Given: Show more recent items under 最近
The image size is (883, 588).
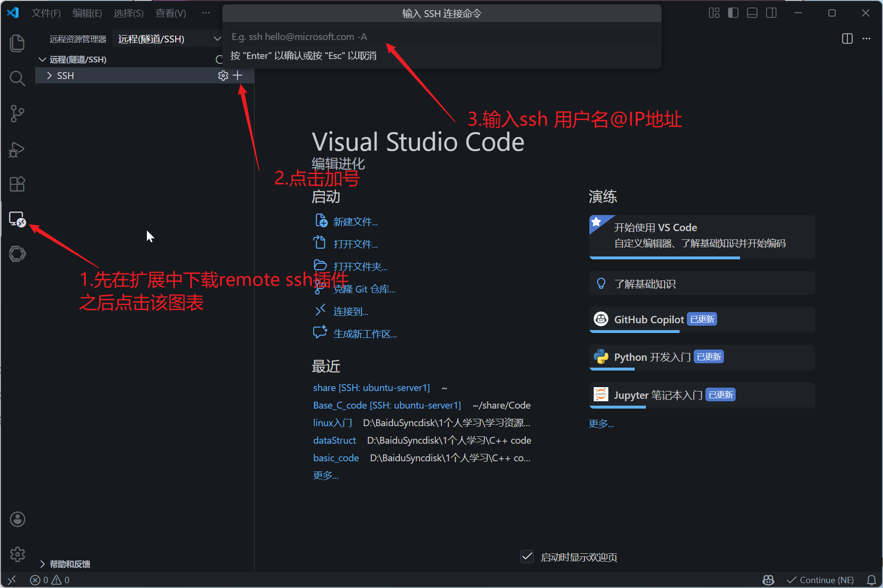Looking at the screenshot, I should click(x=326, y=475).
